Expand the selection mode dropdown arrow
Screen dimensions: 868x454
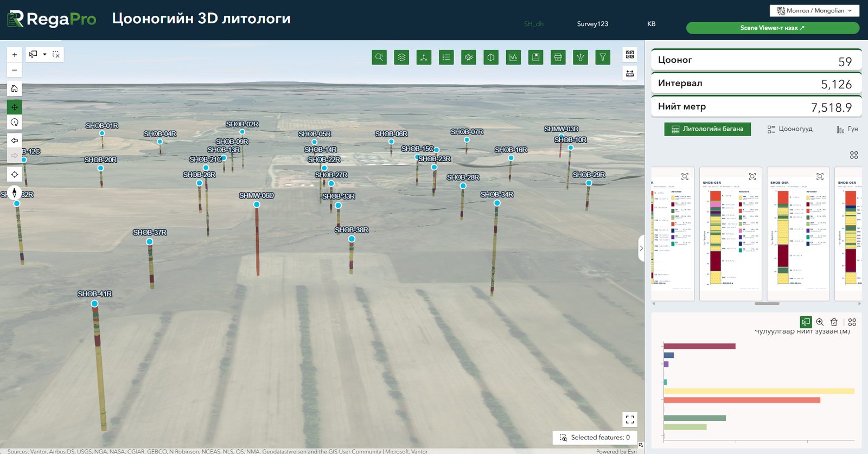44,54
